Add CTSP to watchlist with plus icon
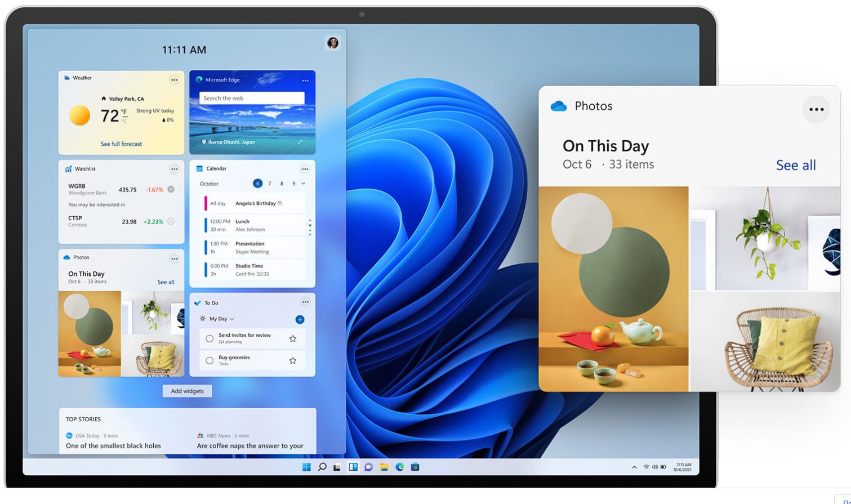851x504 pixels. point(171,221)
